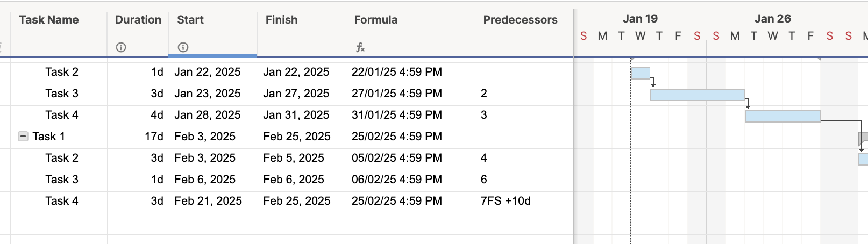
Task: Click the Jan 27, 2025 finish cell
Action: click(x=302, y=94)
